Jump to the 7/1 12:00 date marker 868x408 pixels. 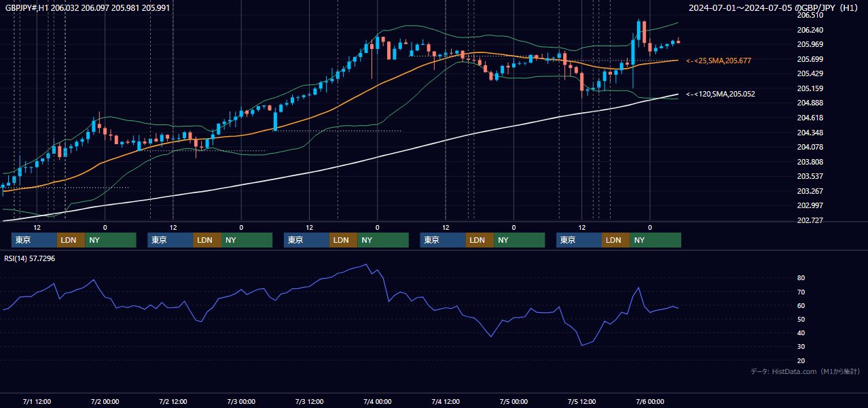(37, 401)
